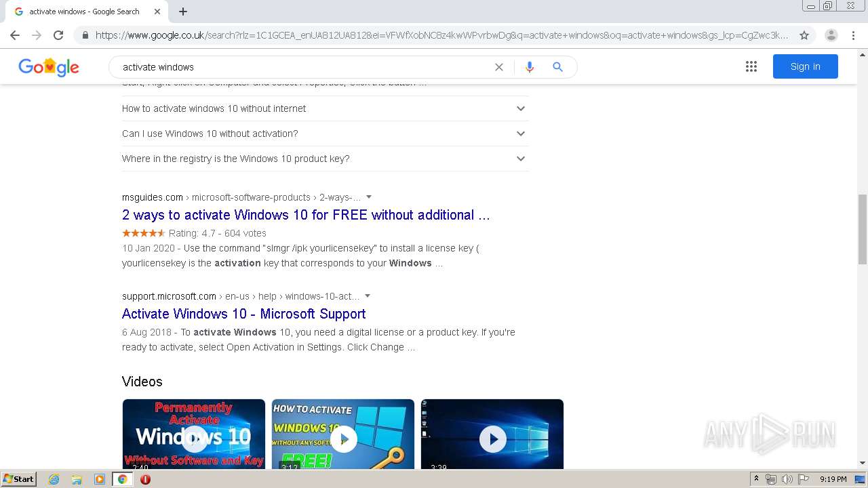Go back to the previous page
This screenshot has height=488, width=868.
click(15, 35)
